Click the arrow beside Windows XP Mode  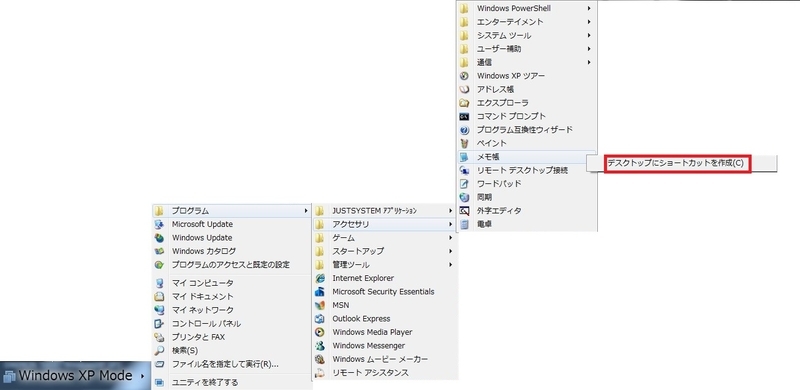142,376
